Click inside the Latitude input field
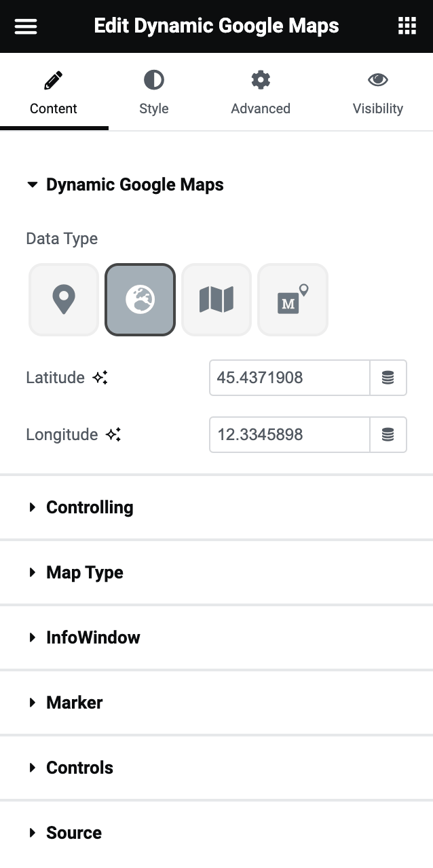This screenshot has width=433, height=868. (x=289, y=378)
